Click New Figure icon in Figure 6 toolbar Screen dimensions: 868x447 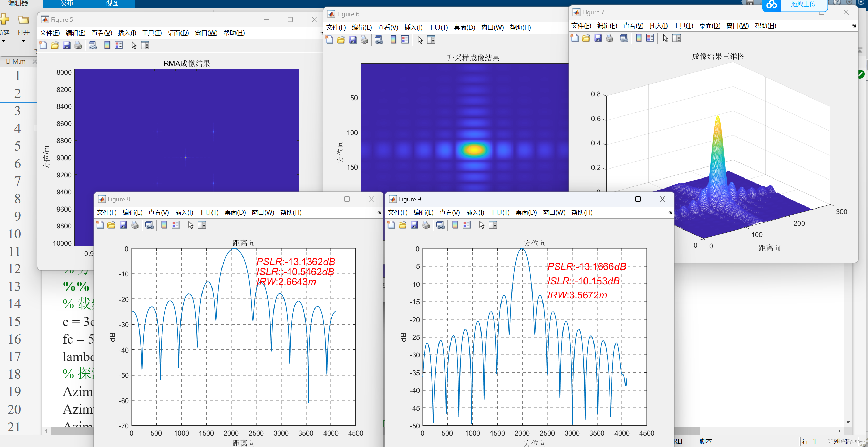point(329,40)
